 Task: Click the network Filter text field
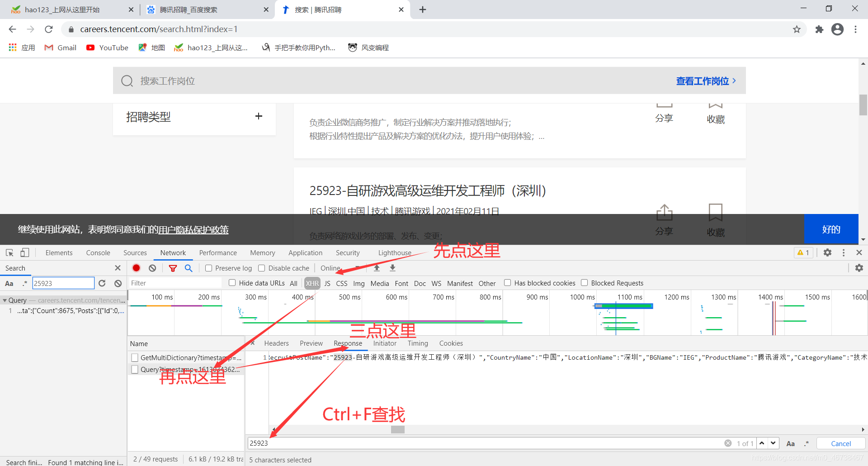point(175,283)
